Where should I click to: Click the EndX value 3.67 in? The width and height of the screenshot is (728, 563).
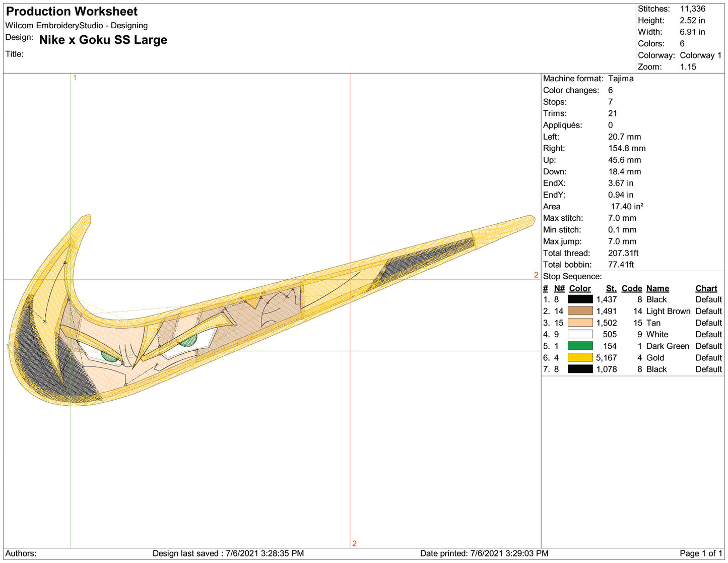[621, 183]
